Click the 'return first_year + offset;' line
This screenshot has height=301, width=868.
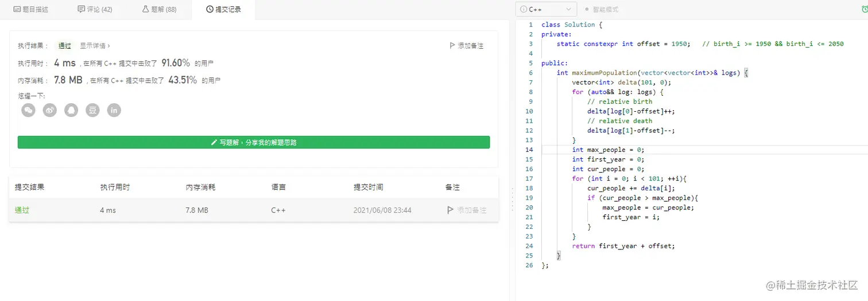tap(623, 246)
